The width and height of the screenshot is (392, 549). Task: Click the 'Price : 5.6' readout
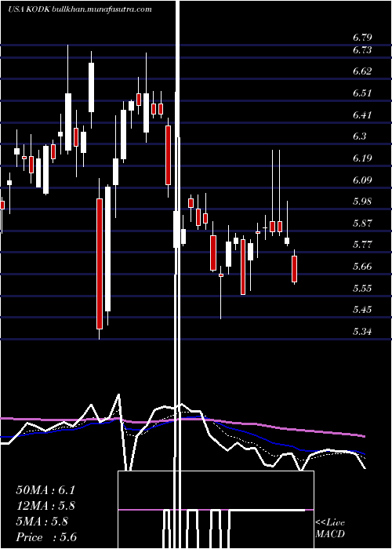click(x=46, y=537)
